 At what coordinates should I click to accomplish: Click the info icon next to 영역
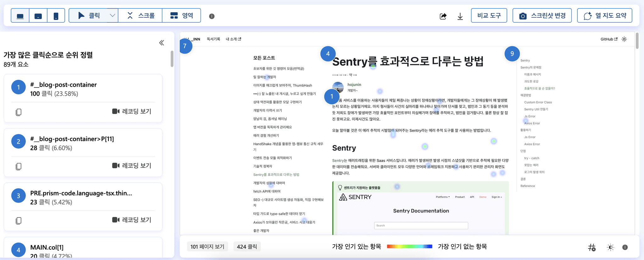212,16
